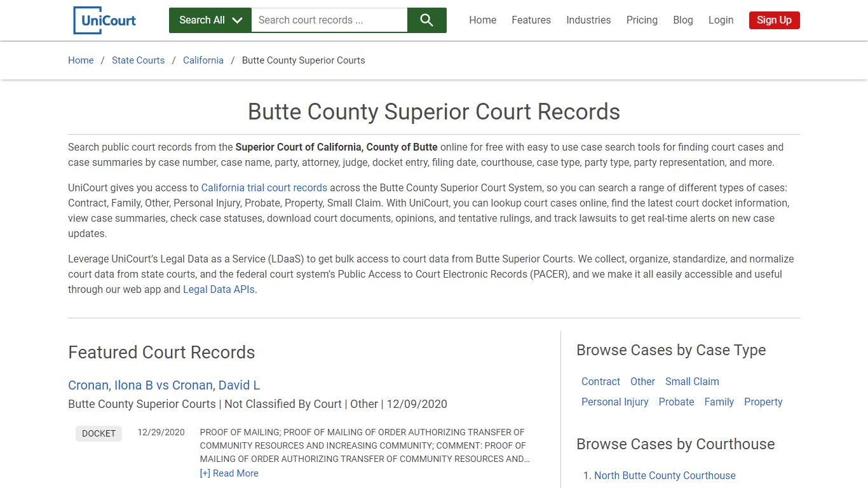Image resolution: width=868 pixels, height=488 pixels.
Task: Open State Courts breadcrumb link
Action: point(138,60)
